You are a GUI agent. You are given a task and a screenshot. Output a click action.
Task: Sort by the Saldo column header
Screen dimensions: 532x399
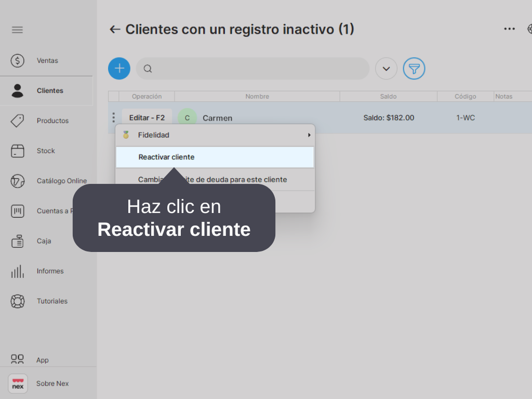pyautogui.click(x=389, y=96)
